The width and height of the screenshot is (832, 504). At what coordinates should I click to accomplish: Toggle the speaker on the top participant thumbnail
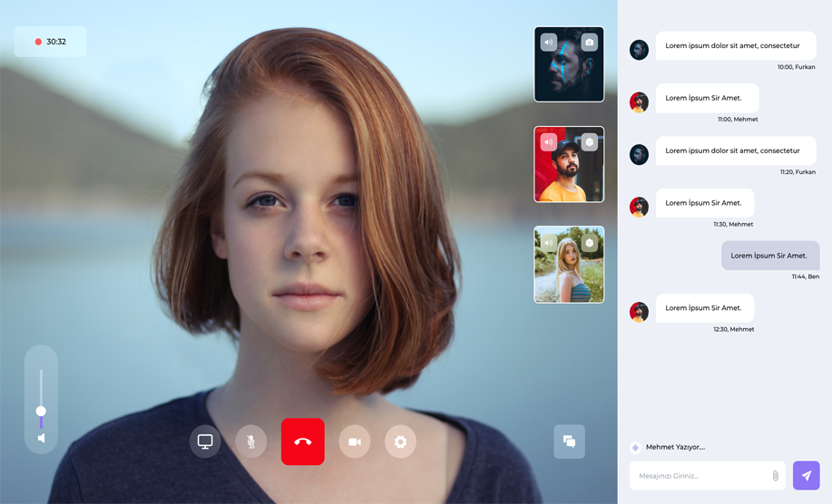tap(548, 43)
